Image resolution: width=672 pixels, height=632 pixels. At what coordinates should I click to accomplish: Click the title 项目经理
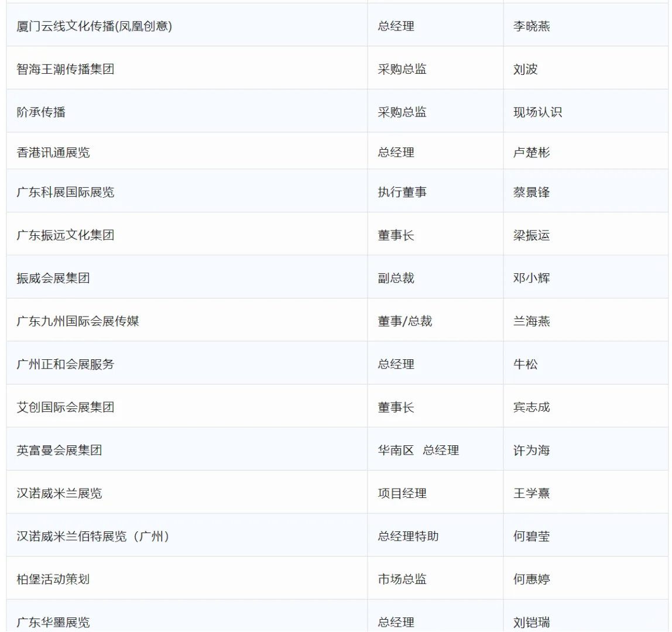402,493
